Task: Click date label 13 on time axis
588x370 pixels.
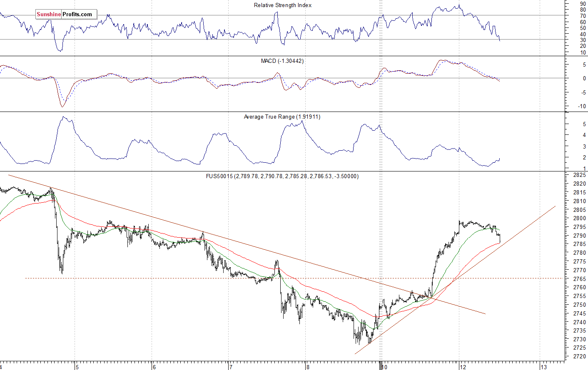Action: tap(543, 367)
